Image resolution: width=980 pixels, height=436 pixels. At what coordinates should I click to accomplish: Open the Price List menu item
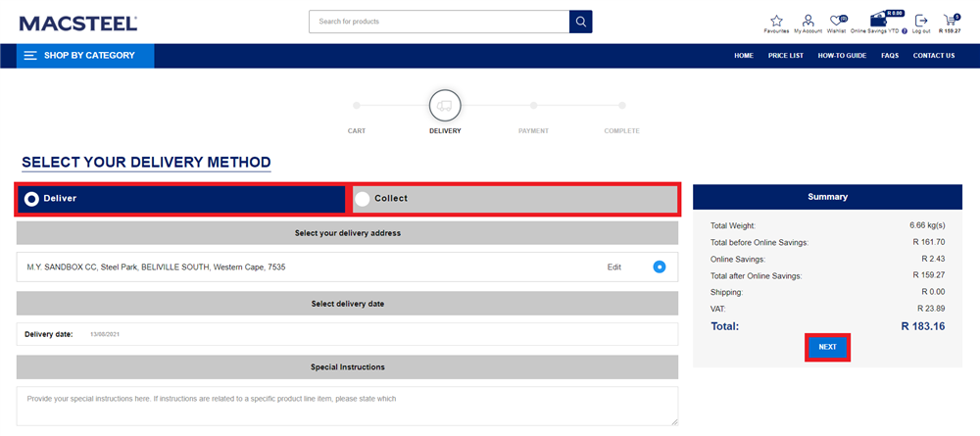click(x=785, y=56)
